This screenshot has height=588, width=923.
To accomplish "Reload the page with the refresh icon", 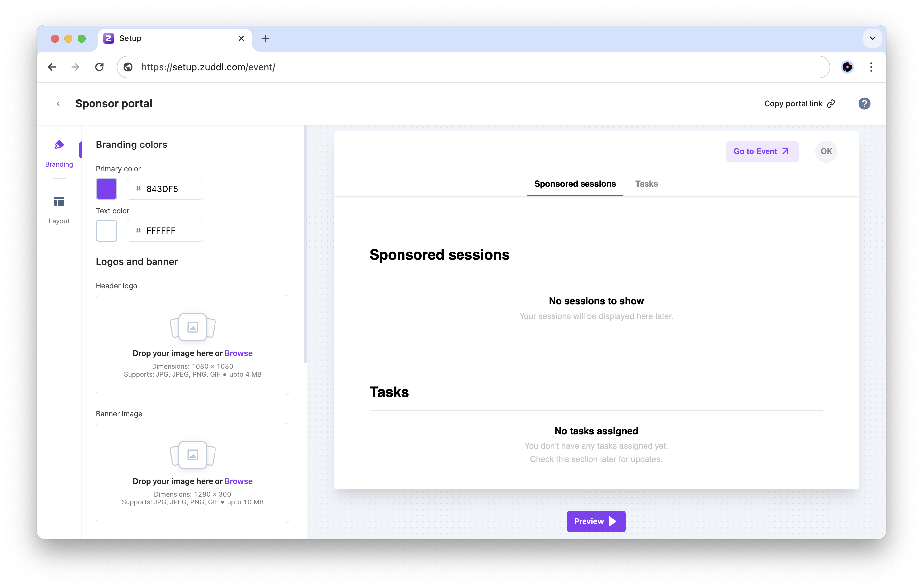I will pyautogui.click(x=100, y=67).
